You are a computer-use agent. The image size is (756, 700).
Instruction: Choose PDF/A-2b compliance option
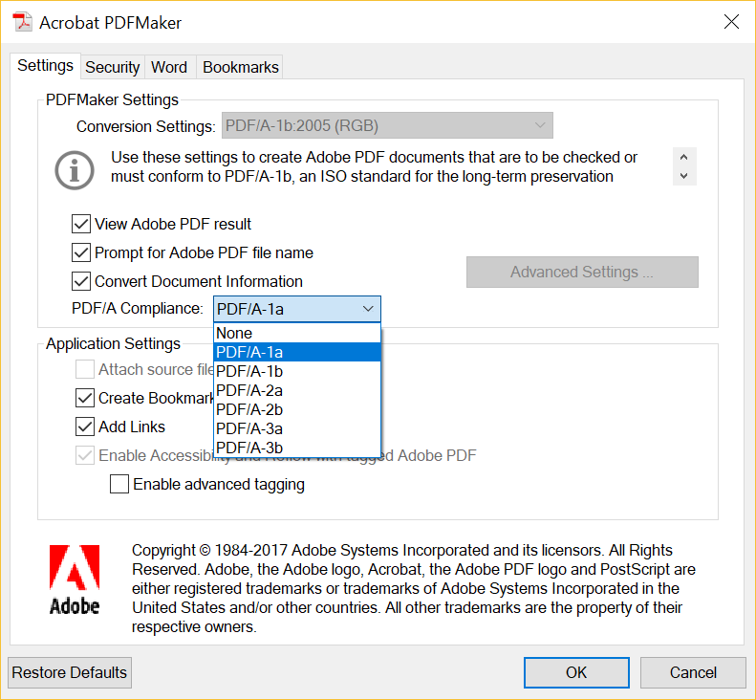tap(297, 409)
